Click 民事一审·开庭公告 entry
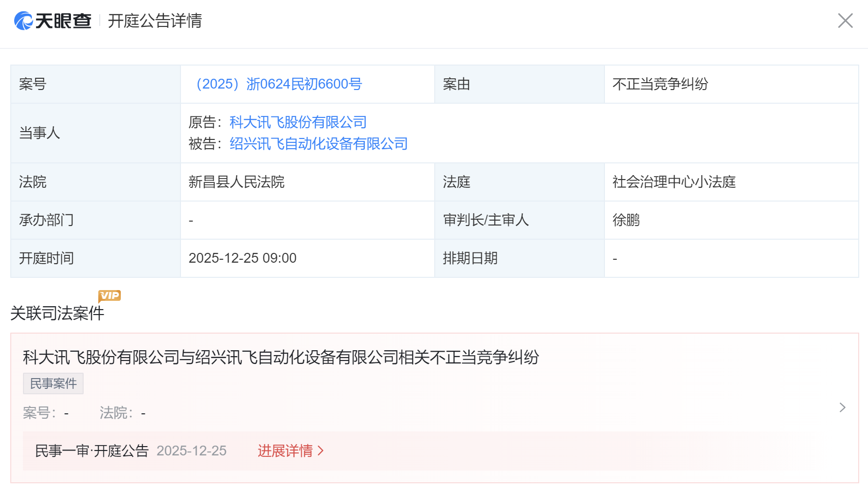The width and height of the screenshot is (868, 496). pyautogui.click(x=92, y=451)
